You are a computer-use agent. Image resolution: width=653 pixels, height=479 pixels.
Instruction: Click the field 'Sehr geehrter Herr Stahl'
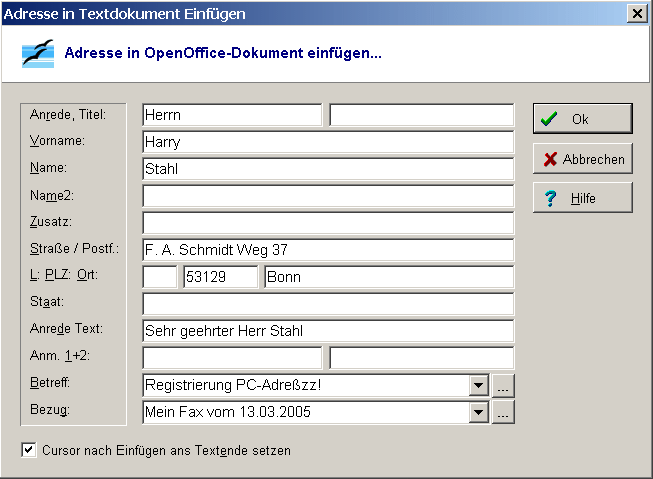click(x=328, y=331)
